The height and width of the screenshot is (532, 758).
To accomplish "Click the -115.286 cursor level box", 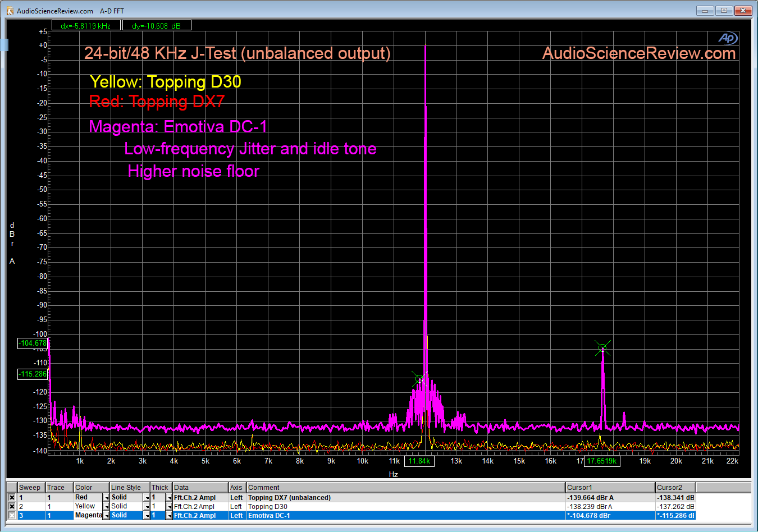I will pyautogui.click(x=33, y=374).
